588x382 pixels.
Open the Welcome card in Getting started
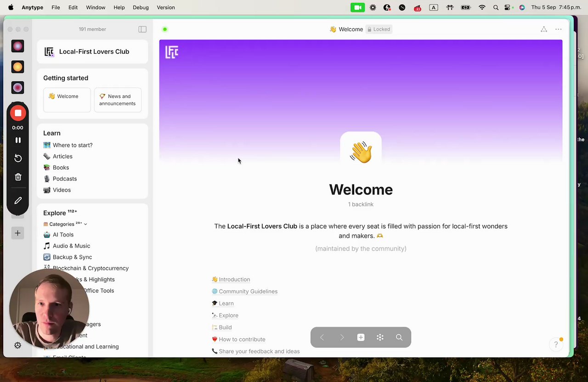click(x=67, y=100)
